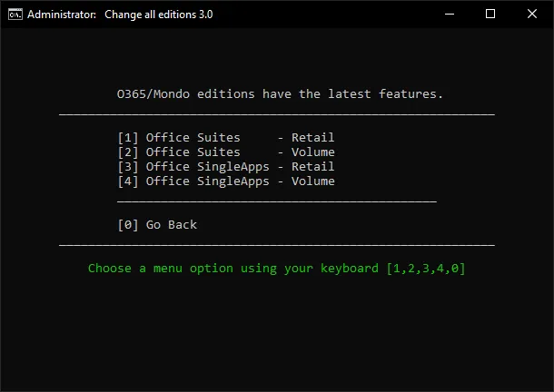The height and width of the screenshot is (392, 554).
Task: Click the separator line below the header
Action: [x=277, y=114]
